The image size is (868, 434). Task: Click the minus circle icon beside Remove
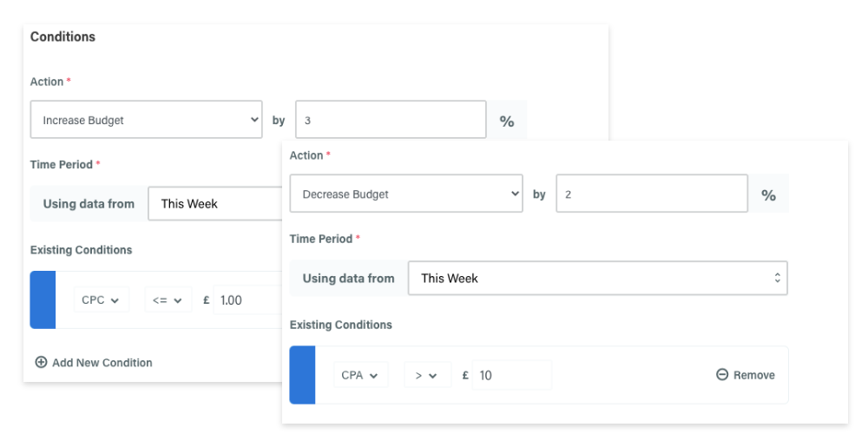click(722, 375)
